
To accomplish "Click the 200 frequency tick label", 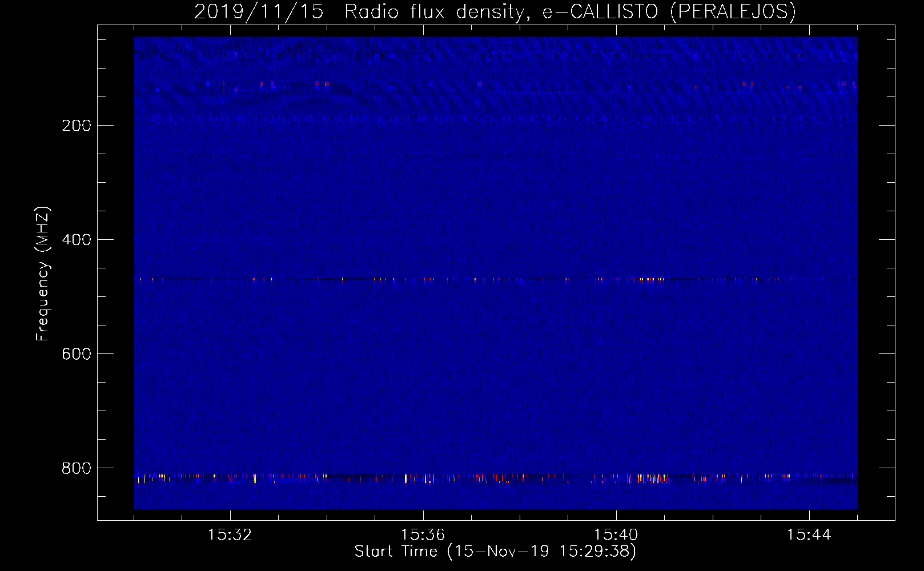I will [77, 126].
